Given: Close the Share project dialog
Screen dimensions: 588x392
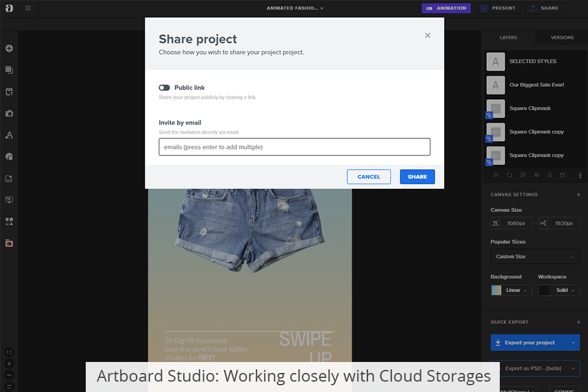Looking at the screenshot, I should click(428, 36).
